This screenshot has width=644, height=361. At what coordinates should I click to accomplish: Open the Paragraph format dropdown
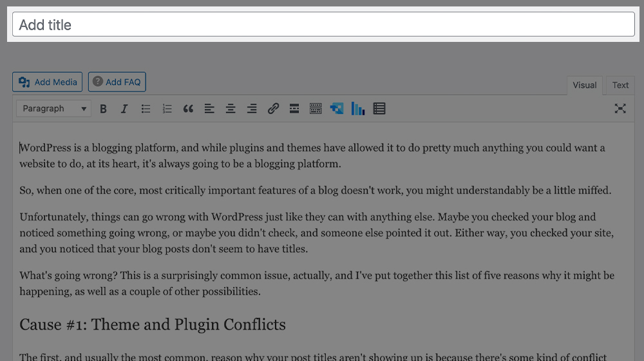click(x=54, y=108)
